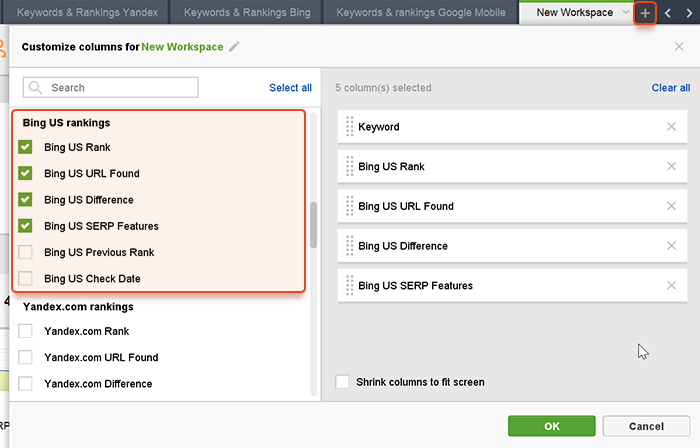
Task: Grab the Keyword column drag handle
Action: [350, 127]
